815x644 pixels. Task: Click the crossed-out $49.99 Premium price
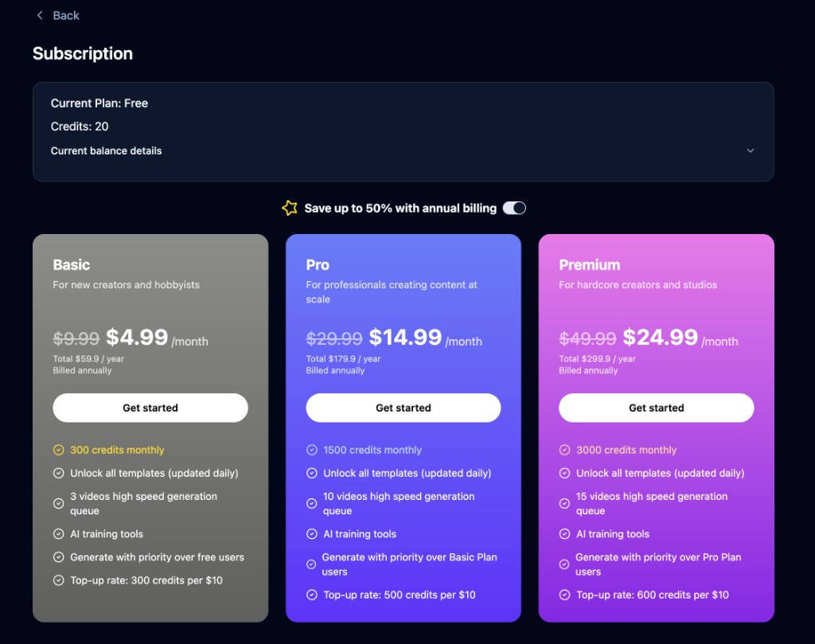(587, 338)
